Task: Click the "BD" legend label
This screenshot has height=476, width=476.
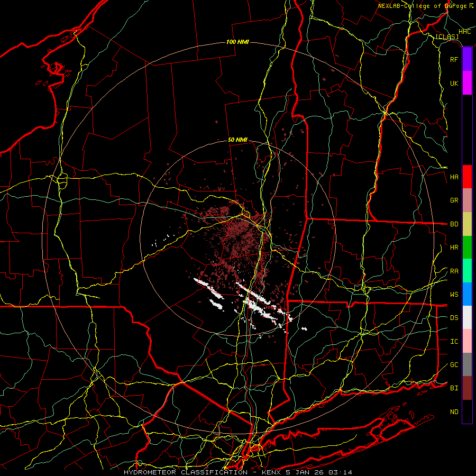Action: coord(454,224)
